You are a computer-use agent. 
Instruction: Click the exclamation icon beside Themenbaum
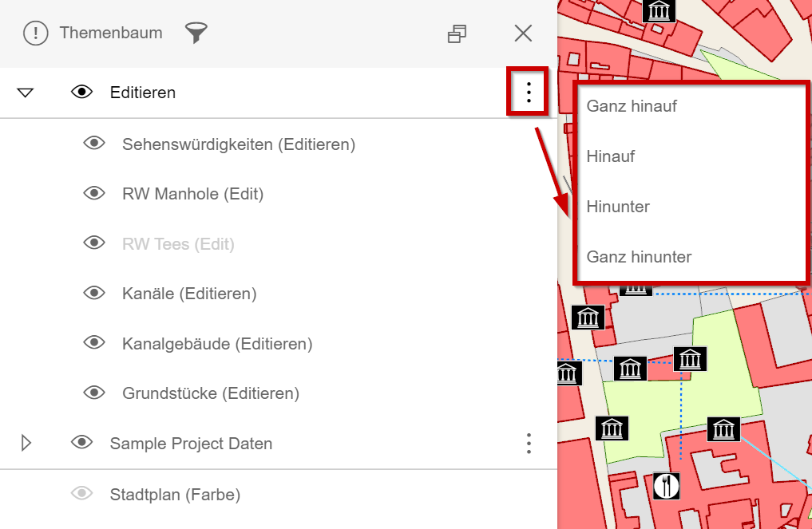[35, 34]
